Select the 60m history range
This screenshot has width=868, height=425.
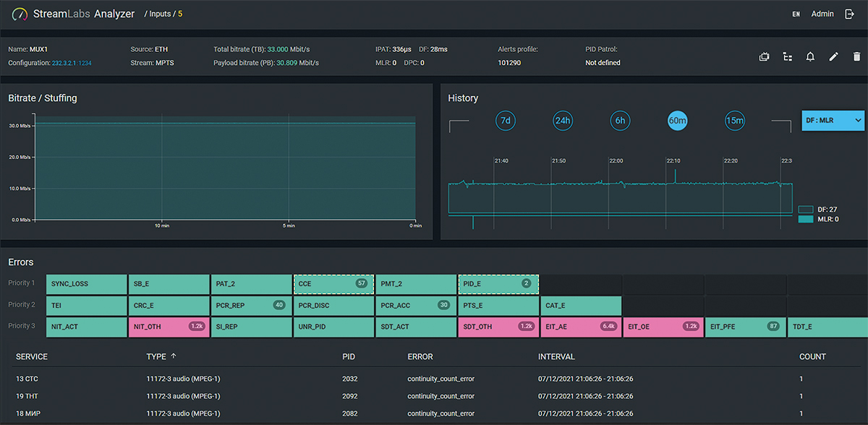coord(677,121)
